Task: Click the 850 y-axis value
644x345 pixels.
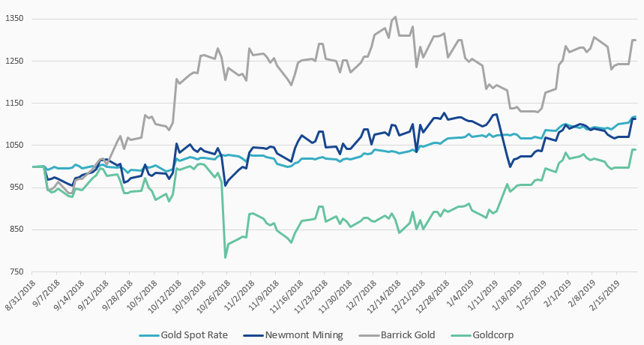Action: (x=17, y=229)
